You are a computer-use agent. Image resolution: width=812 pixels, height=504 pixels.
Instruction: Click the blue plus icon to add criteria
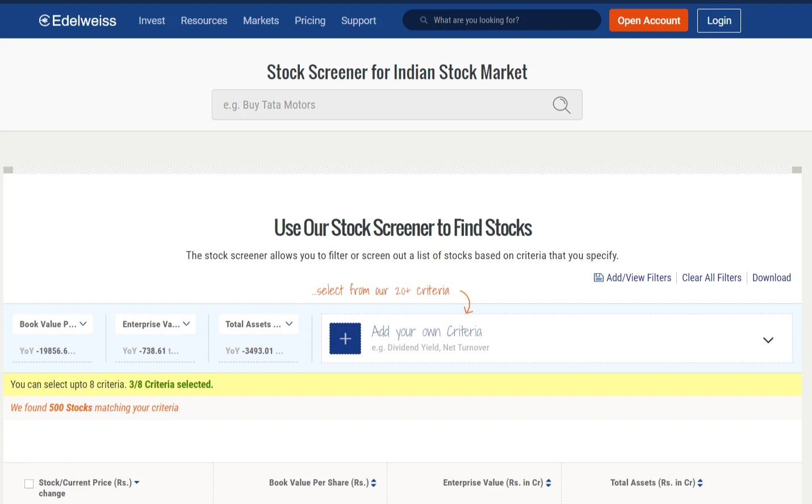coord(345,338)
